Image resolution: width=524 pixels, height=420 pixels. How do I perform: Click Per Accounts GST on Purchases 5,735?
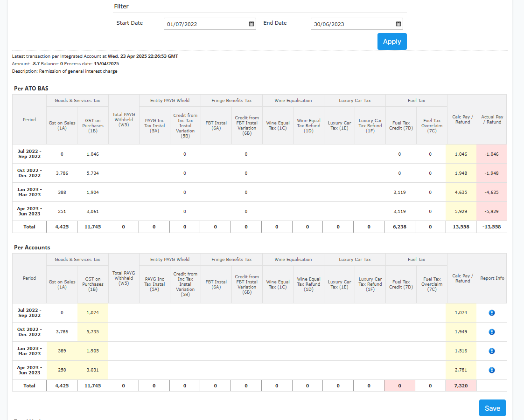tap(92, 332)
